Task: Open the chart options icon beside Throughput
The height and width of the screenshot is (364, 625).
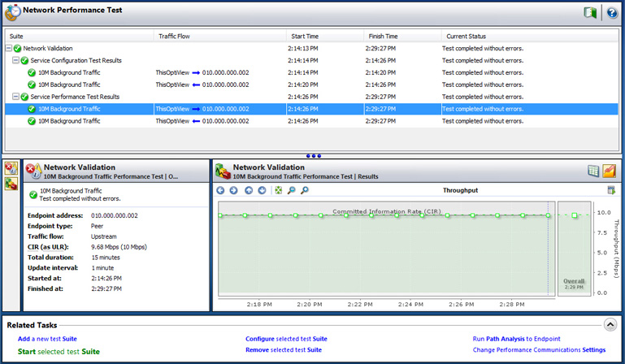Action: (610, 190)
